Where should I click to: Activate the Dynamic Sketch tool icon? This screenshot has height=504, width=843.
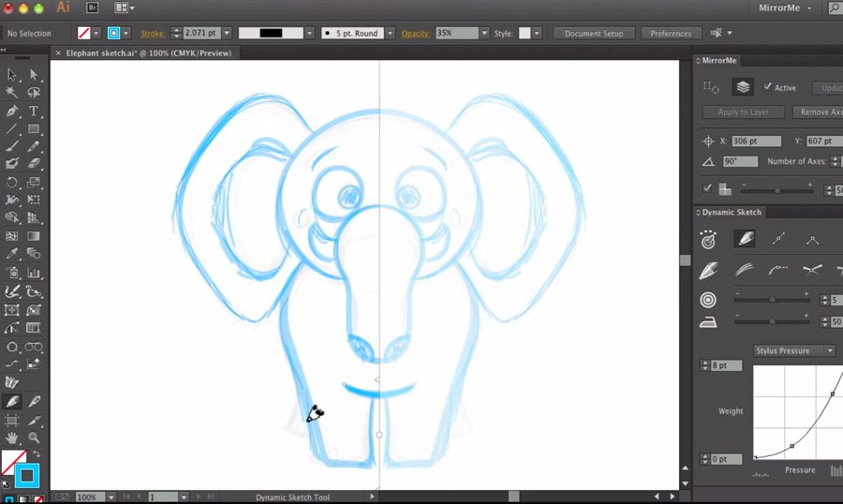(13, 401)
